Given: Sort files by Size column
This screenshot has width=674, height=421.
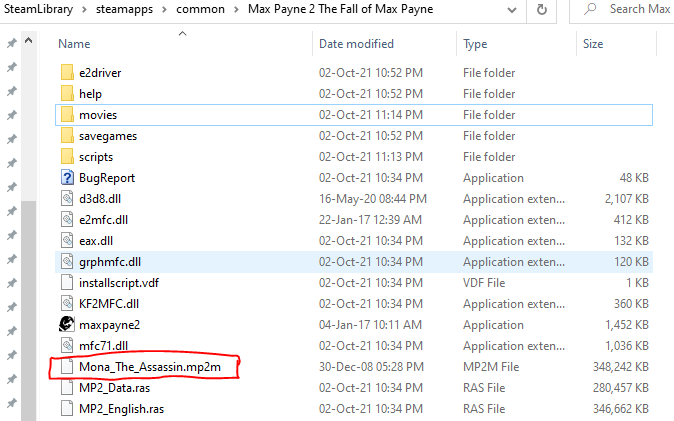Looking at the screenshot, I should click(x=593, y=44).
